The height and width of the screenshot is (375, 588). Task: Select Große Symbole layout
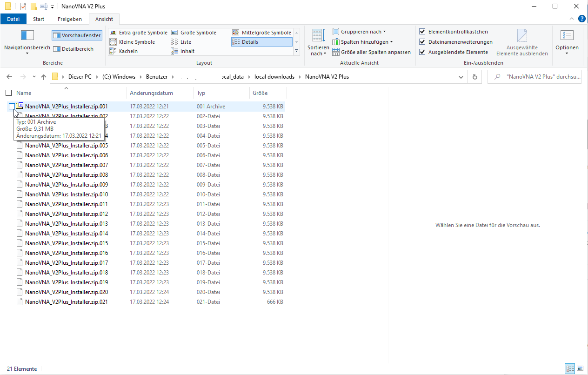point(194,33)
